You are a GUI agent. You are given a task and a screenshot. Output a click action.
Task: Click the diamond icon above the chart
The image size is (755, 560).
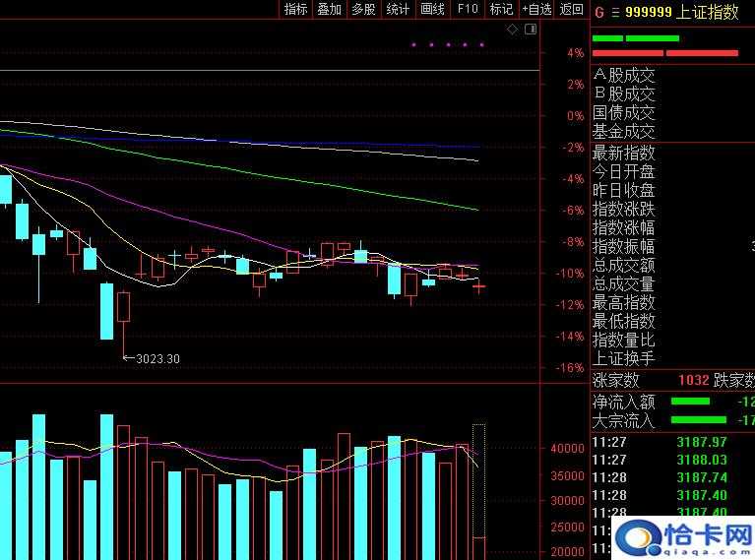click(x=512, y=30)
